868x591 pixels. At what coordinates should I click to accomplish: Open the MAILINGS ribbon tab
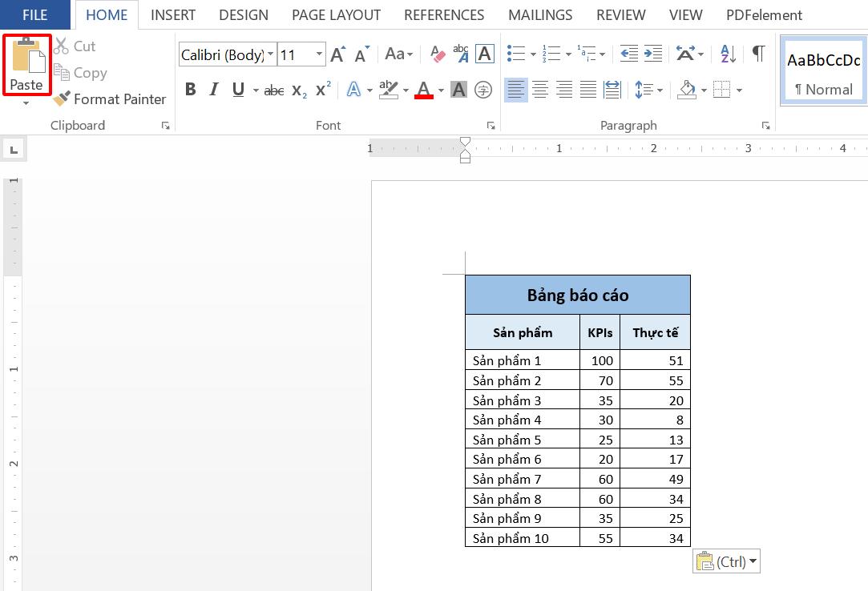click(x=539, y=14)
